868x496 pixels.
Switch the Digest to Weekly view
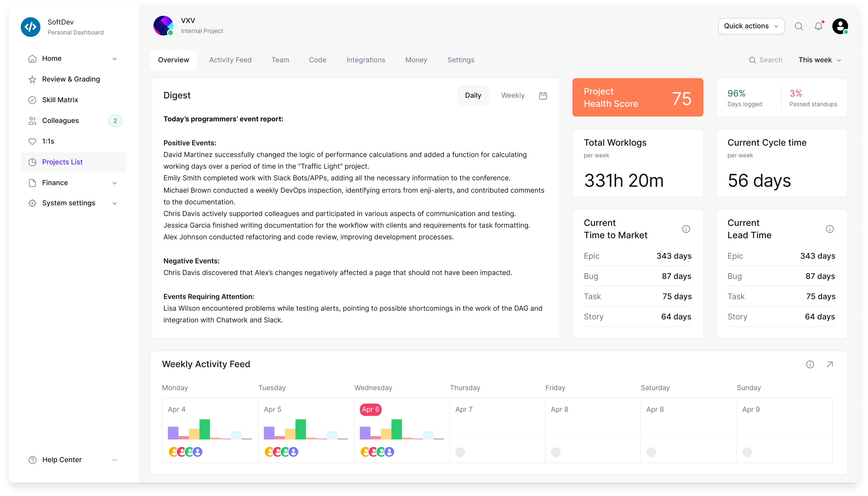(x=513, y=95)
